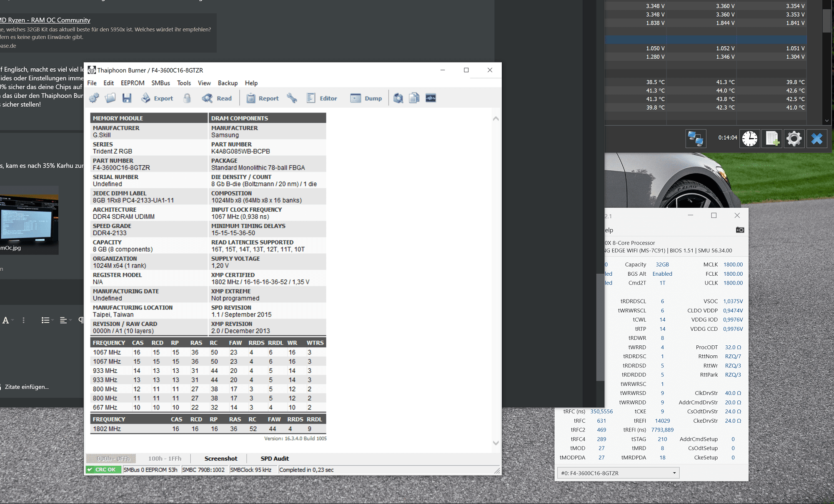Screen dimensions: 834x504
Task: Open the File menu in Thaiphoon Burner
Action: click(x=92, y=83)
